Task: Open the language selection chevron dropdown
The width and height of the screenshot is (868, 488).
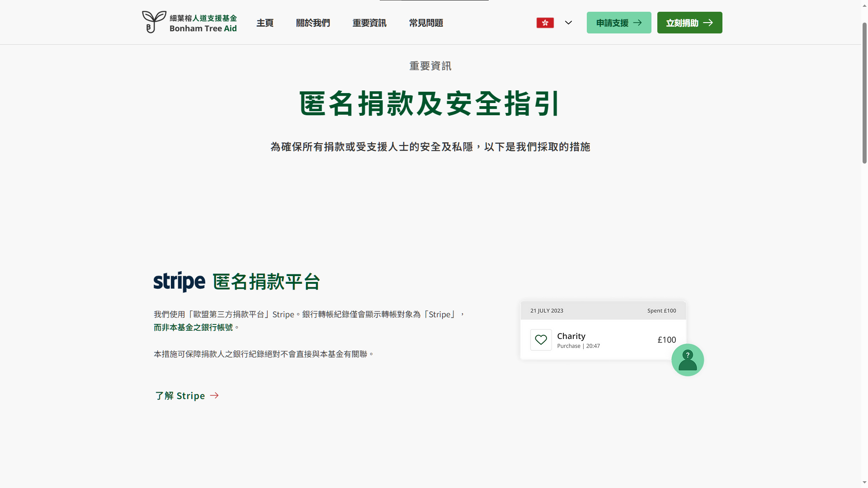Action: pyautogui.click(x=568, y=23)
